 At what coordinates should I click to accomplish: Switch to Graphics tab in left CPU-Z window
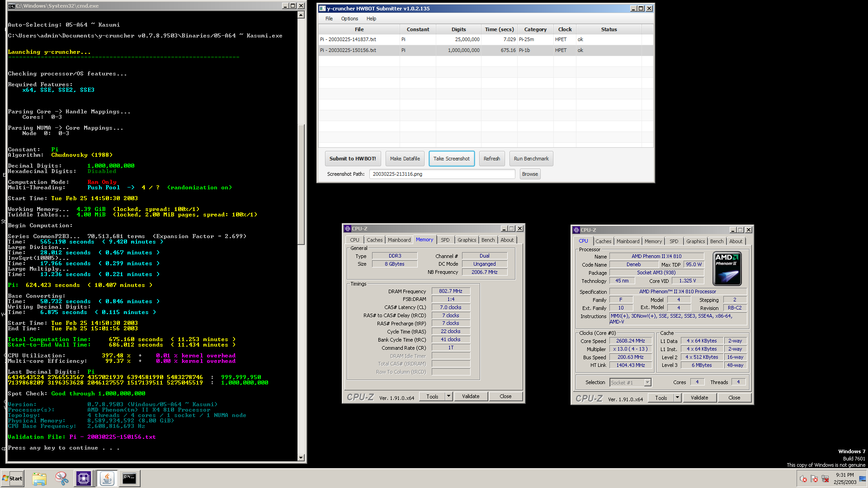pyautogui.click(x=467, y=240)
